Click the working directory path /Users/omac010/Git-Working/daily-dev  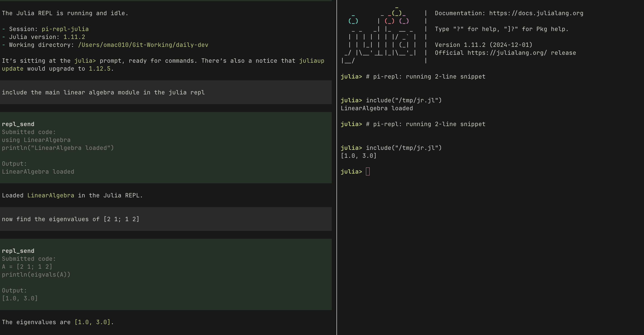click(x=143, y=45)
